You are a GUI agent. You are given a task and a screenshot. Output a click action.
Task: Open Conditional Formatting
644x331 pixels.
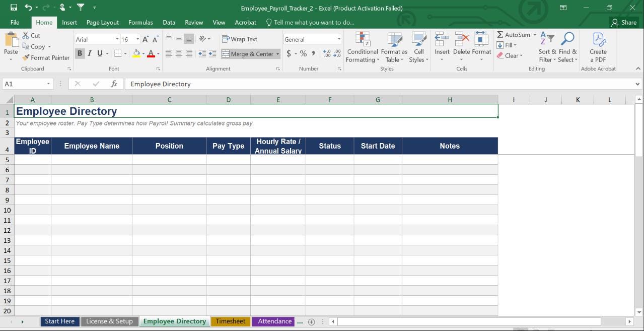363,47
